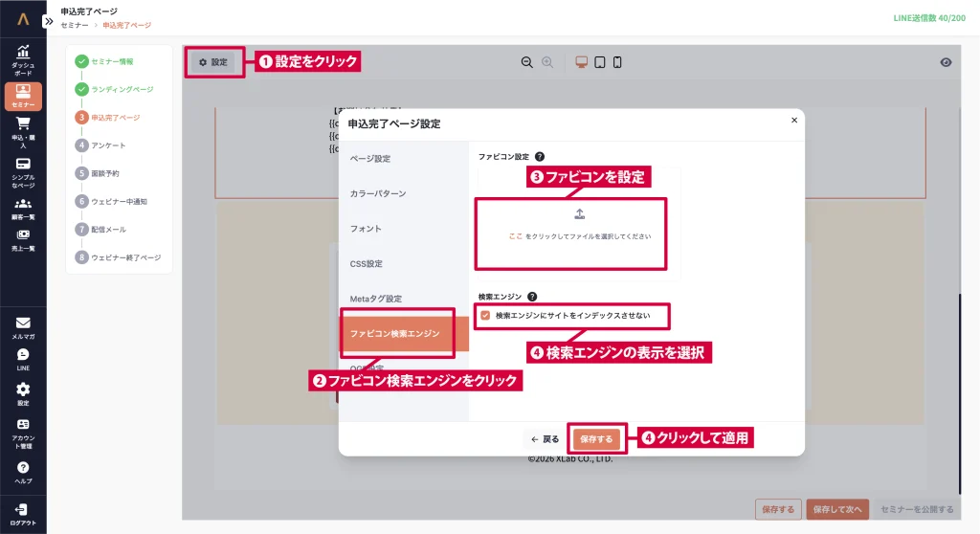Switch to desktop preview icon
This screenshot has height=534, width=980.
pyautogui.click(x=581, y=62)
